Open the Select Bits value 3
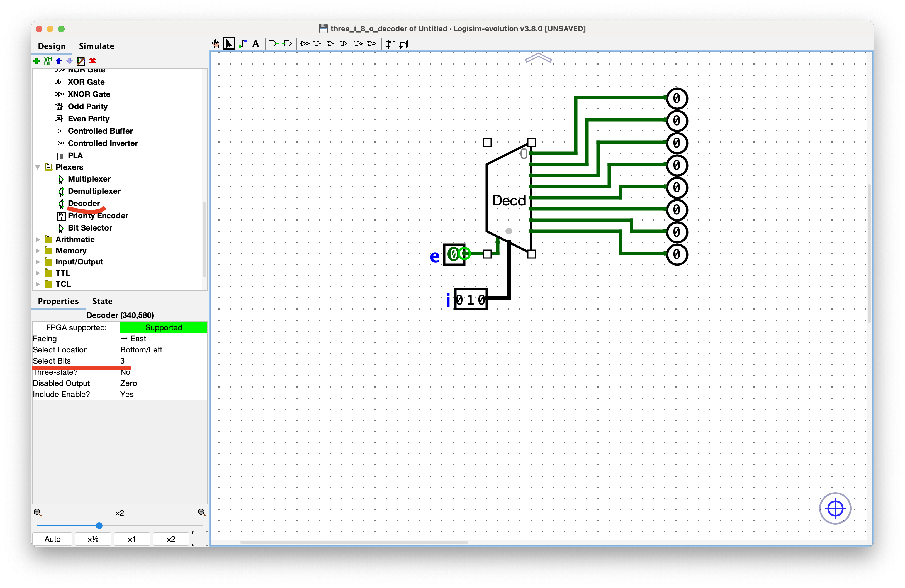Screen dimensions: 905x588 click(x=164, y=361)
